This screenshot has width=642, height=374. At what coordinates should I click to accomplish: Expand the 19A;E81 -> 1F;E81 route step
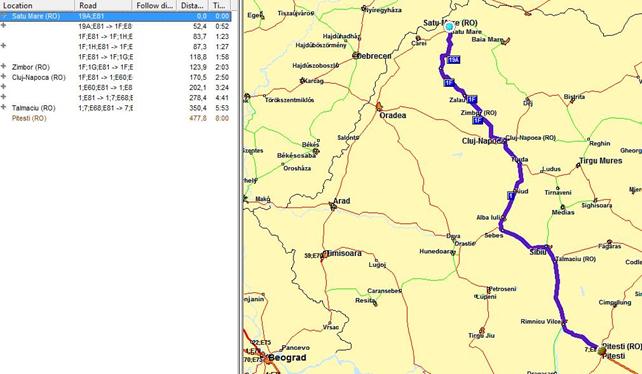point(4,25)
